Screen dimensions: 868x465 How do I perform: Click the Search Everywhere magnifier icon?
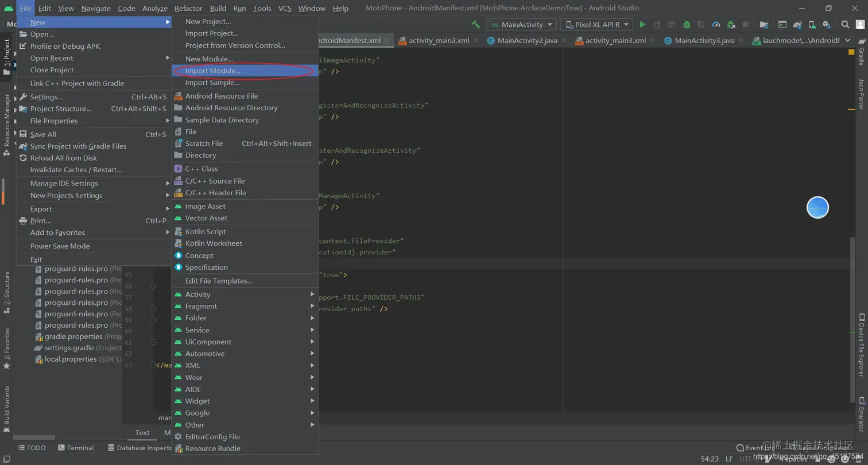(x=845, y=25)
